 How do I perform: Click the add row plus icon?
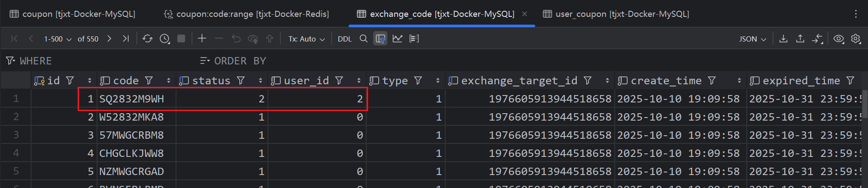[x=202, y=38]
